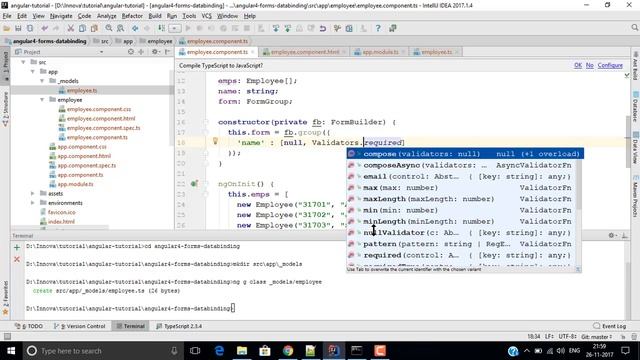640x360 pixels.
Task: Choose required from completion list
Action: (462, 255)
